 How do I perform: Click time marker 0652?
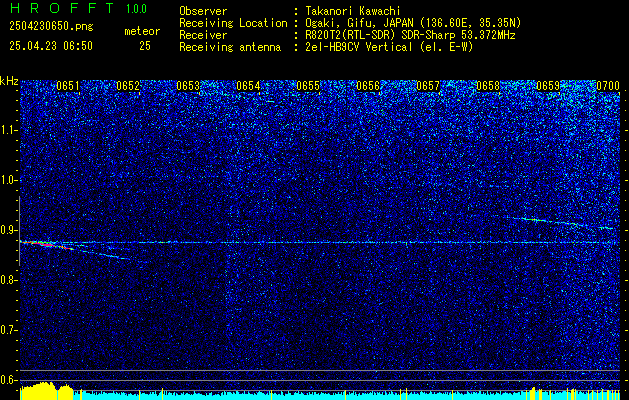(128, 86)
